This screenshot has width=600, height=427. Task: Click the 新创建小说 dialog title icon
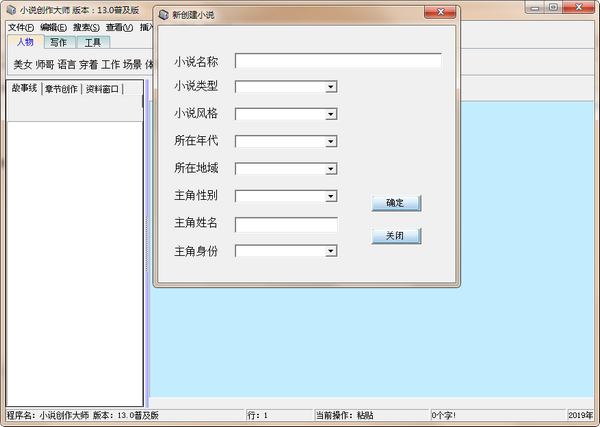[x=164, y=15]
